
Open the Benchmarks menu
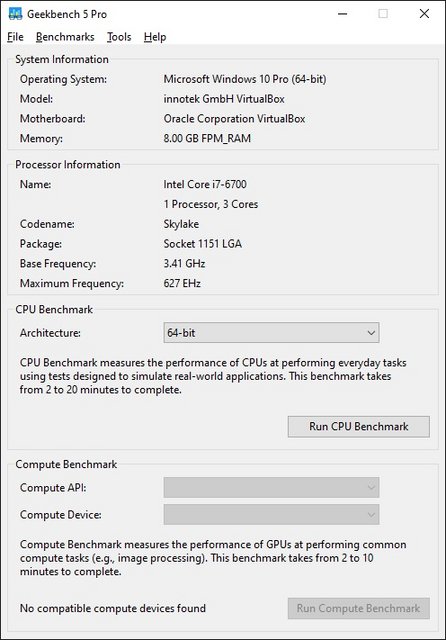point(65,37)
